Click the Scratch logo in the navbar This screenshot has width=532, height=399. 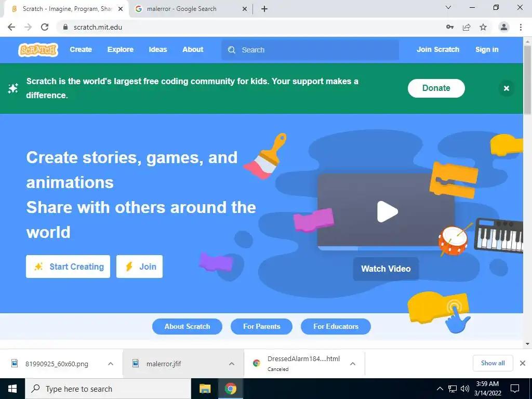(38, 50)
